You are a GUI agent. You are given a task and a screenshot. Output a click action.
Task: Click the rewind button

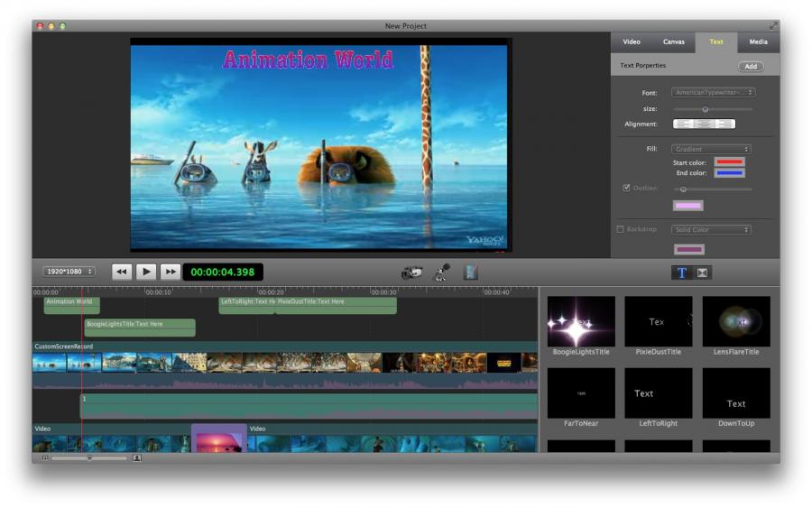point(122,272)
